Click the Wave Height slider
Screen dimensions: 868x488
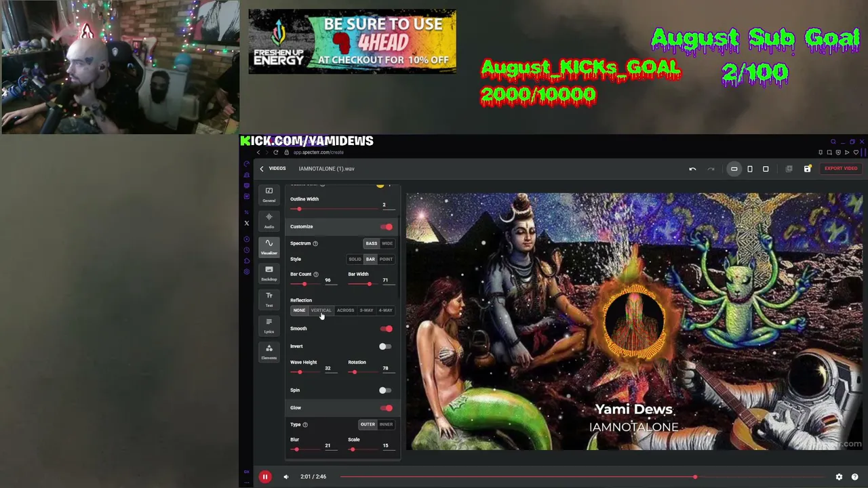[x=307, y=372]
